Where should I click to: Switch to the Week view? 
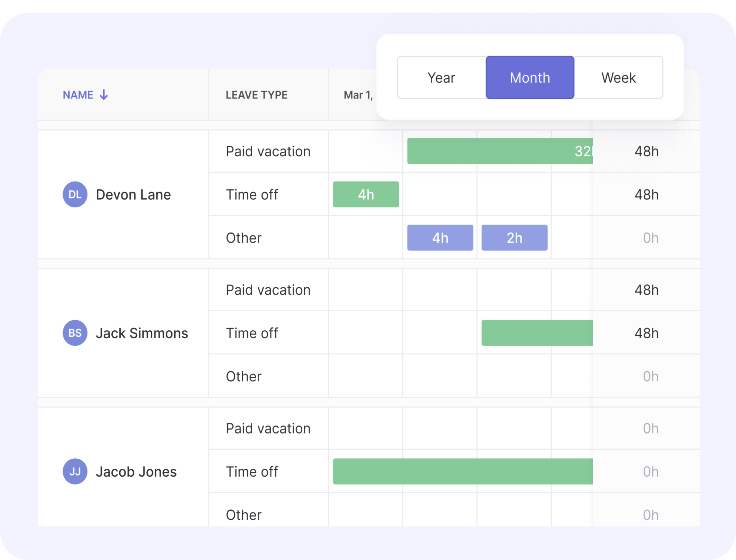click(618, 78)
